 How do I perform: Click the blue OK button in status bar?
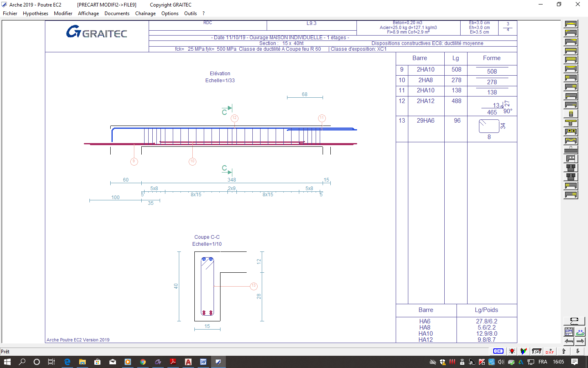pos(498,351)
